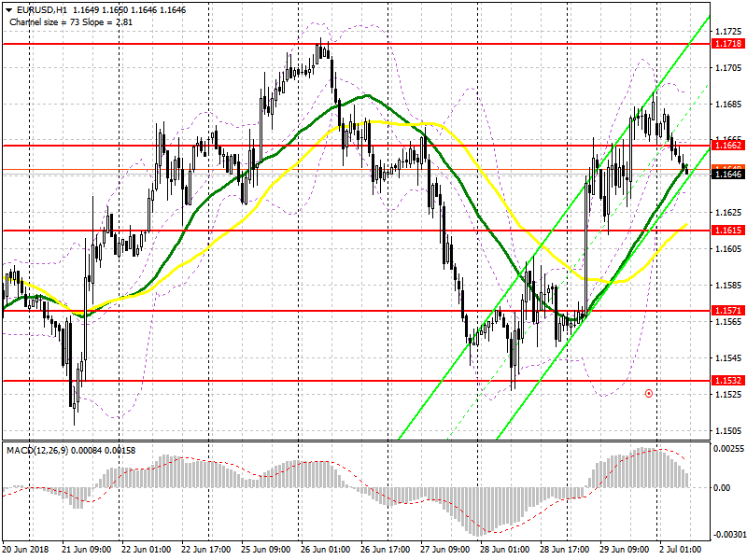Click the 1.1545 price axis label
This screenshot has width=747, height=560.
(728, 357)
